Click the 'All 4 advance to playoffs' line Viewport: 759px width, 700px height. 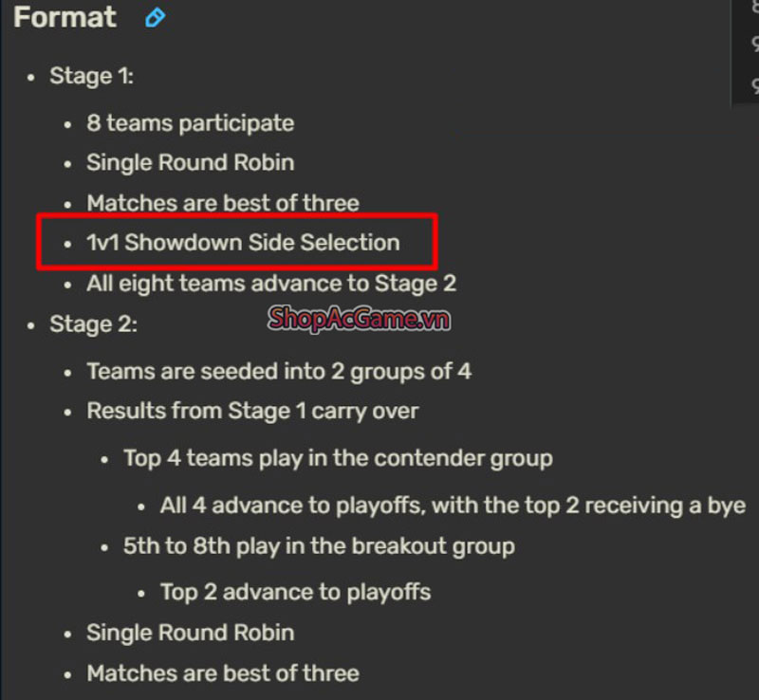click(454, 506)
